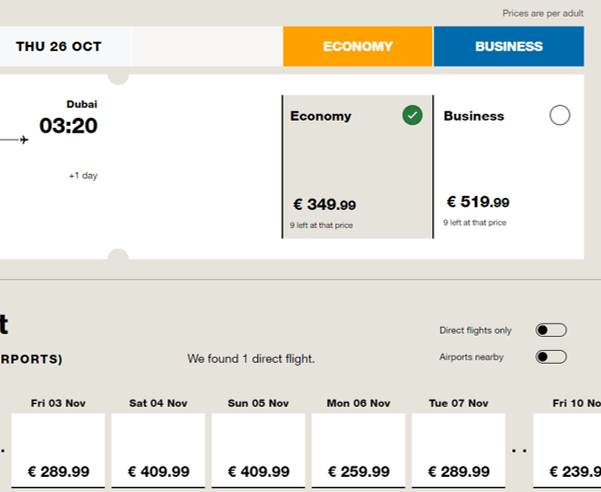Click the Dubai 03:20 arrival time

point(68,126)
